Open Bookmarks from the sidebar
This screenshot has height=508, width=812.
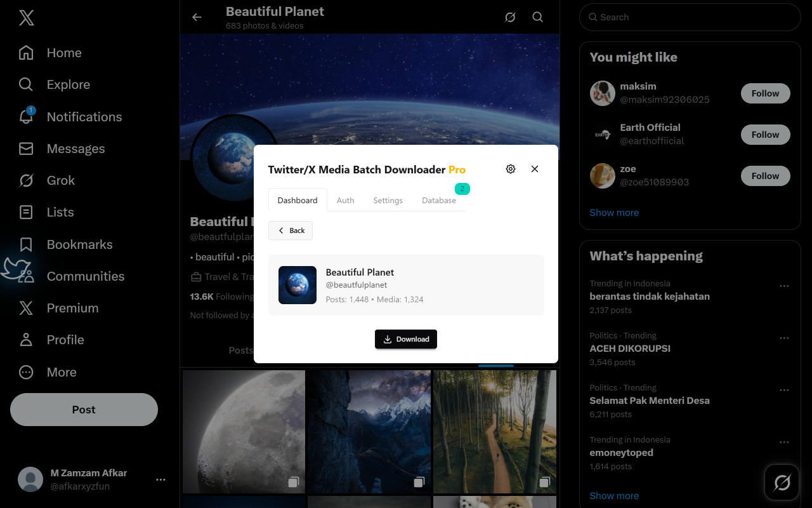tap(79, 244)
